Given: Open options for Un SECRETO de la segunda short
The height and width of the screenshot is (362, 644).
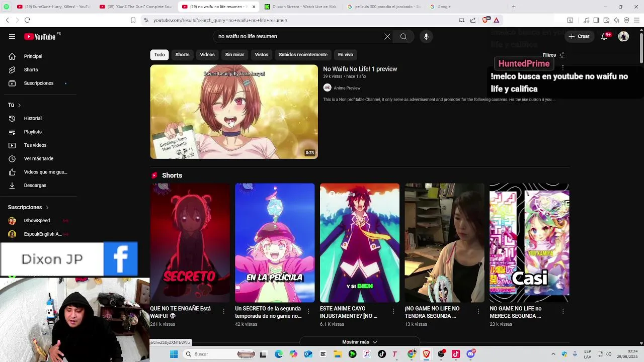Looking at the screenshot, I should tap(308, 311).
